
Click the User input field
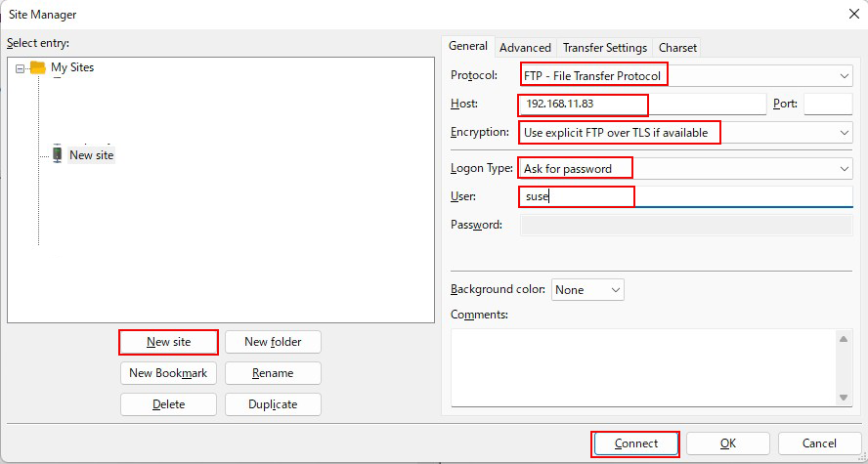686,197
